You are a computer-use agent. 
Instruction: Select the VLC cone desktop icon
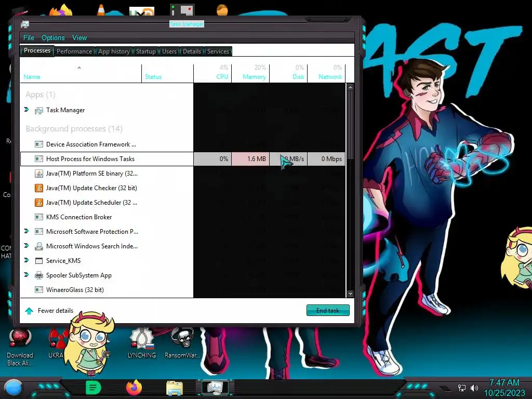click(x=101, y=10)
